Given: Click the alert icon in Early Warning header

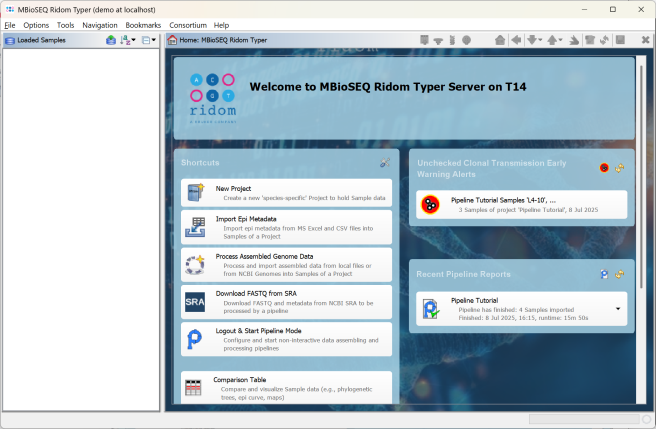Looking at the screenshot, I should pyautogui.click(x=604, y=168).
